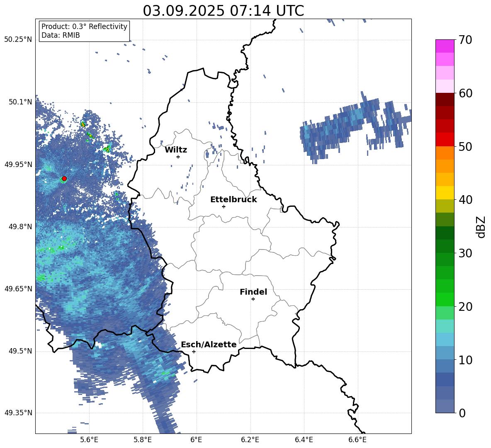Click the 6.2°E longitude label
This screenshot has width=491, height=448.
(250, 440)
